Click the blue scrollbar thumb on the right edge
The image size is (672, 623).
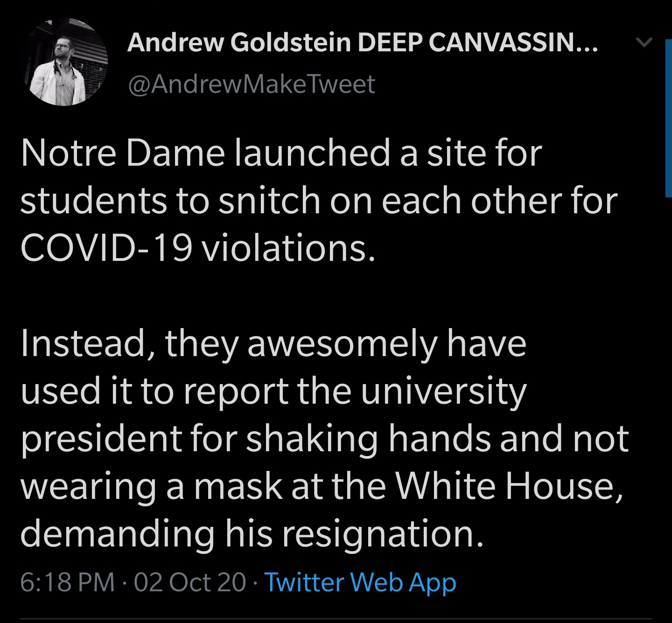(x=668, y=117)
